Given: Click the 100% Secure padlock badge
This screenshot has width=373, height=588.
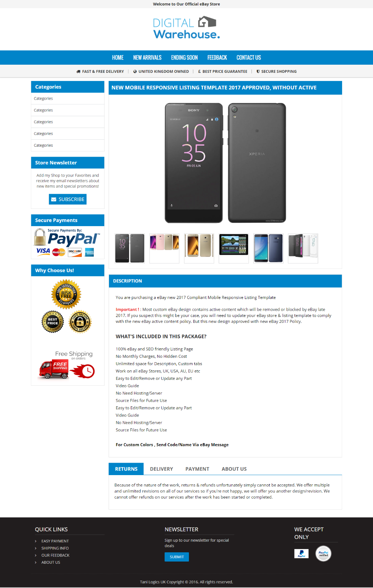Looking at the screenshot, I should (x=80, y=322).
